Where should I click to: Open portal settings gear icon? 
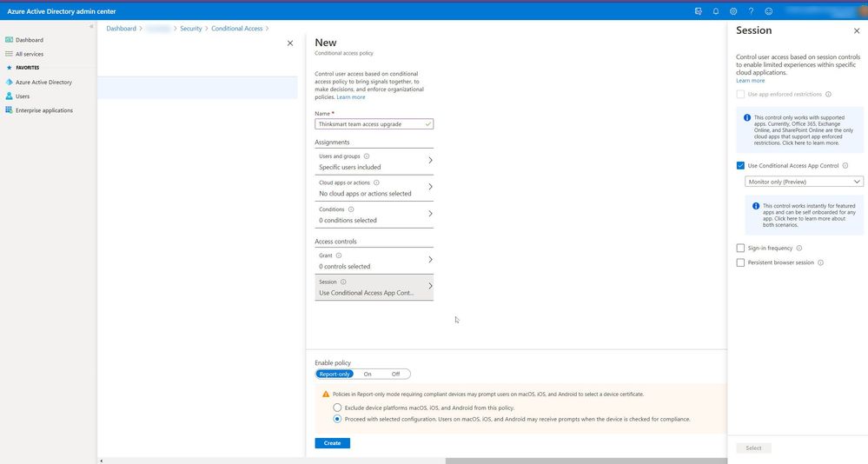733,11
